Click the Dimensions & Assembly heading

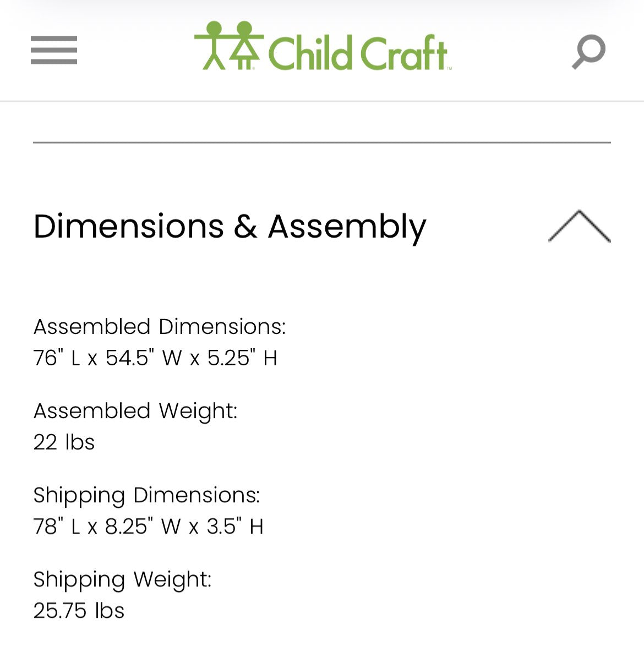click(230, 226)
